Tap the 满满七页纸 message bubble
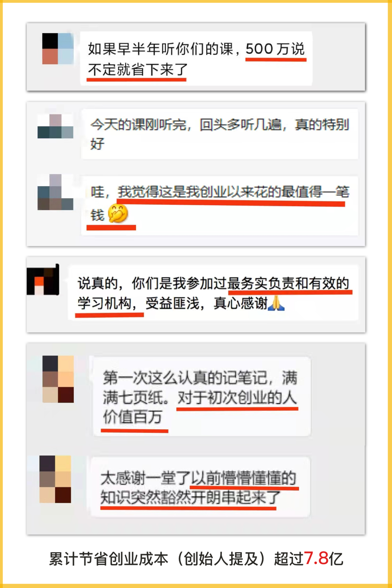 [202, 396]
